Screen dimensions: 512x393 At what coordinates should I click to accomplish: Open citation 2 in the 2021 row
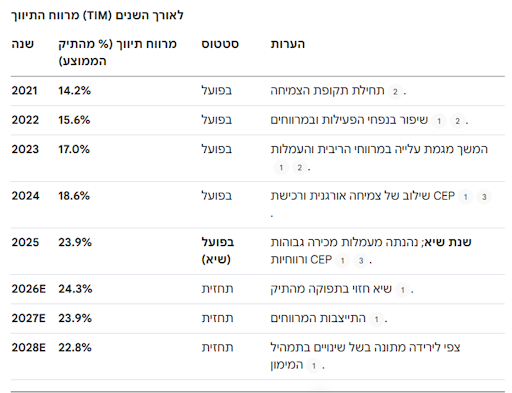(395, 92)
